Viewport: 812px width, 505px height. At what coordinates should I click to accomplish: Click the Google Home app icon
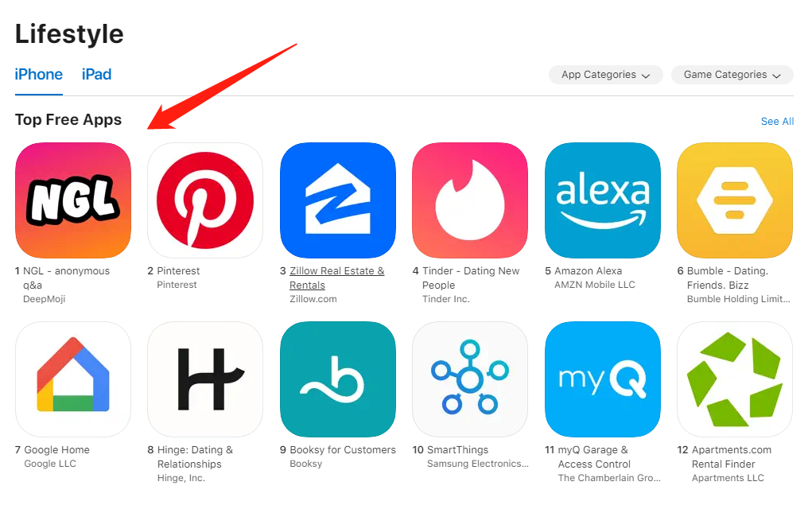coord(73,379)
